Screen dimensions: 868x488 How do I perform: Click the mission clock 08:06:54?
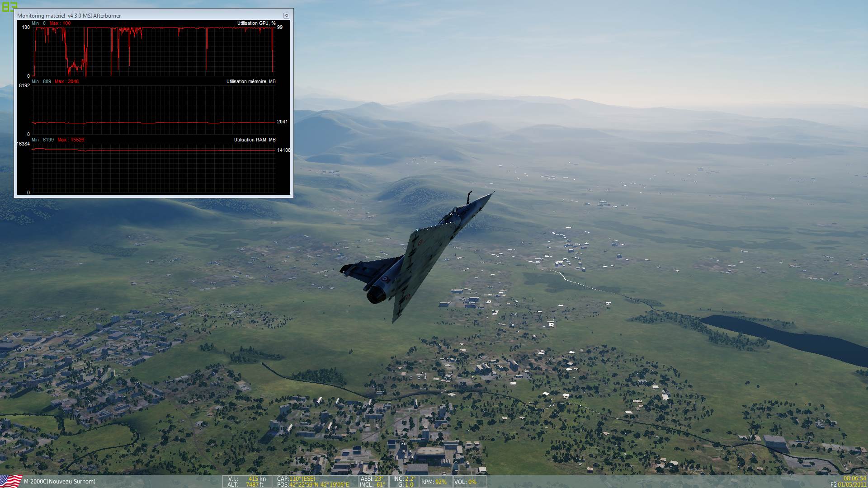point(854,478)
